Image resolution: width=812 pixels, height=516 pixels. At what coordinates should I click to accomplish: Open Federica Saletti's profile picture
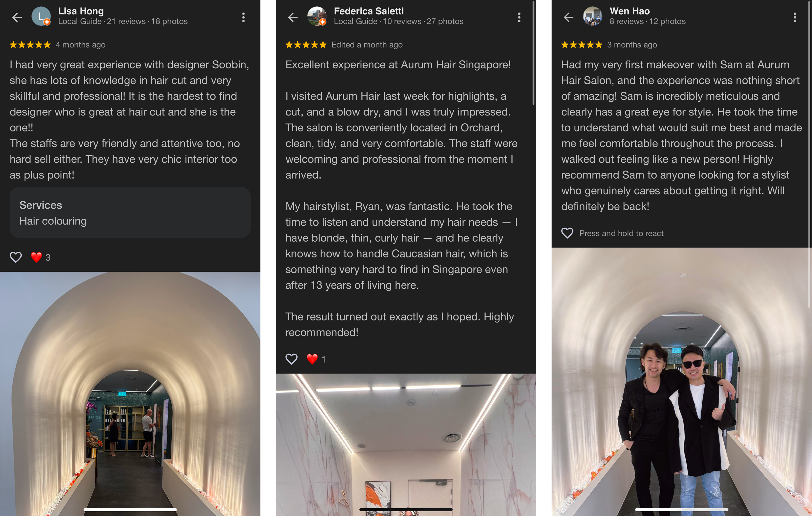click(x=317, y=16)
